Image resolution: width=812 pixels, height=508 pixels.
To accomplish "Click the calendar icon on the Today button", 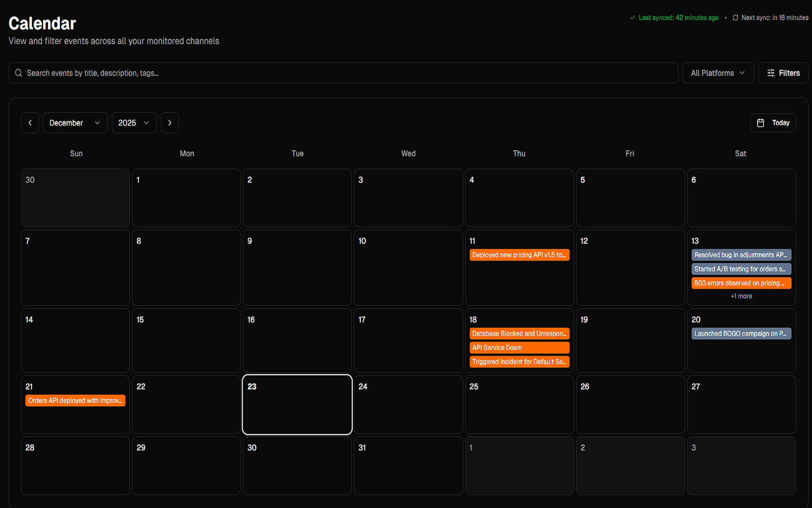I will pos(761,122).
